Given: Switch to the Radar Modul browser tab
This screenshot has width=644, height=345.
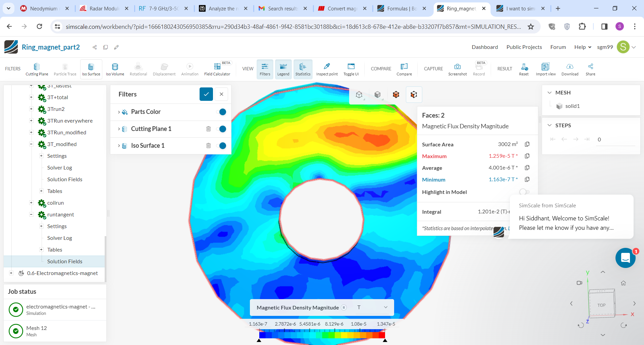Looking at the screenshot, I should pos(104,8).
